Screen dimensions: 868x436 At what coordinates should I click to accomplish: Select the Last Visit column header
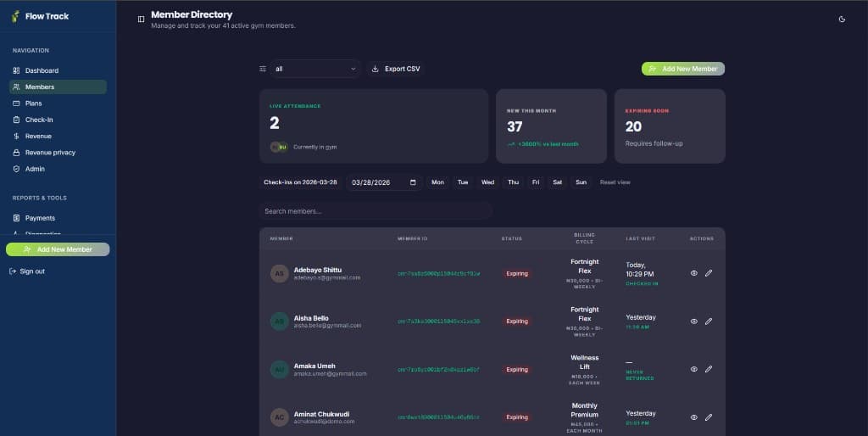(x=640, y=238)
